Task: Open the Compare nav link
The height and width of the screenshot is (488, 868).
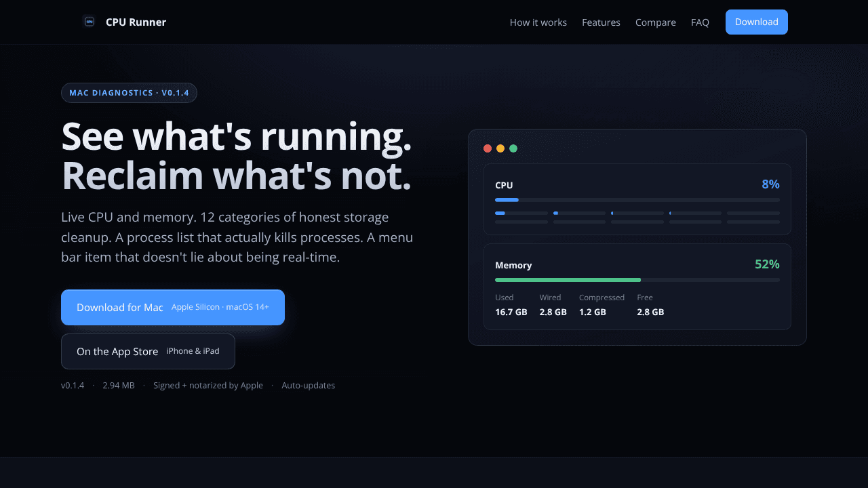Action: click(656, 22)
